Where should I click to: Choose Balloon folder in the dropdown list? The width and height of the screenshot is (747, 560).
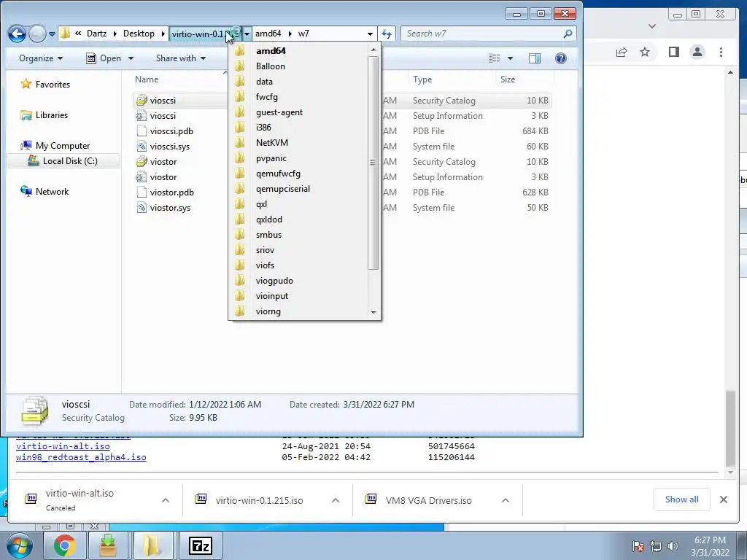[x=298, y=66]
